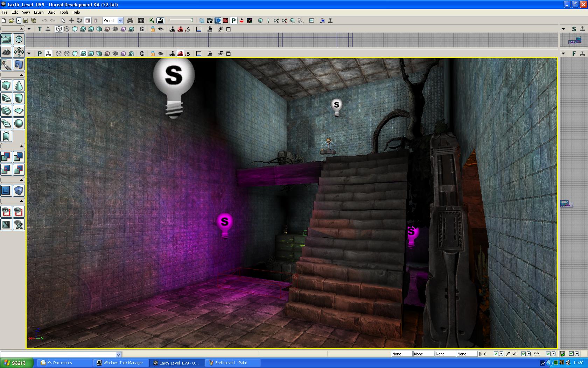Click Show All actors icon
588x368 pixels.
click(19, 225)
